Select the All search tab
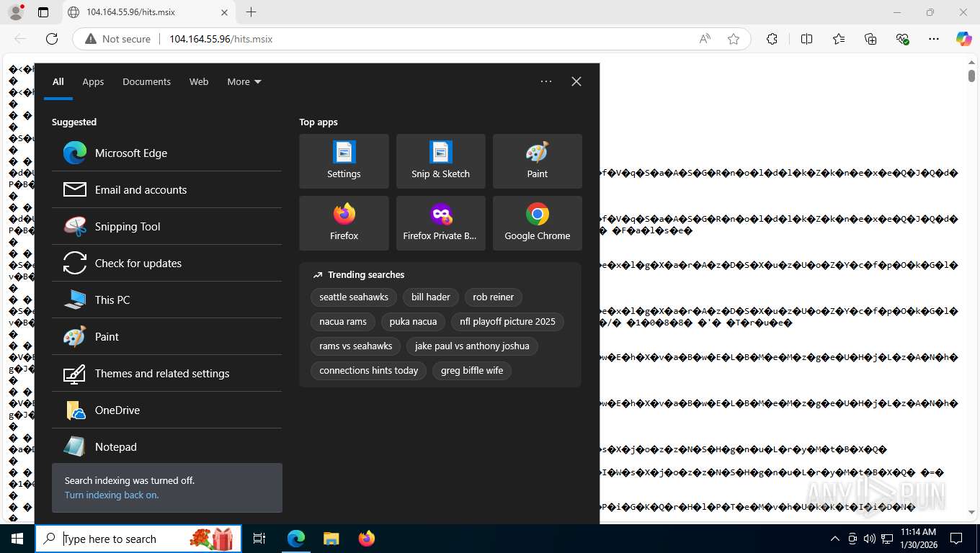The width and height of the screenshot is (980, 553). click(x=58, y=81)
